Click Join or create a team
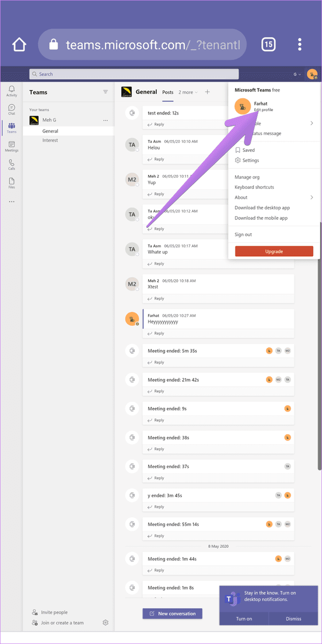Image resolution: width=322 pixels, height=644 pixels. tap(58, 623)
